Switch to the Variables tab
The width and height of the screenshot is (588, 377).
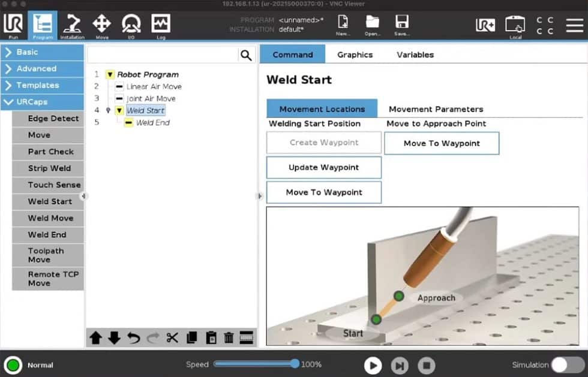pos(415,55)
